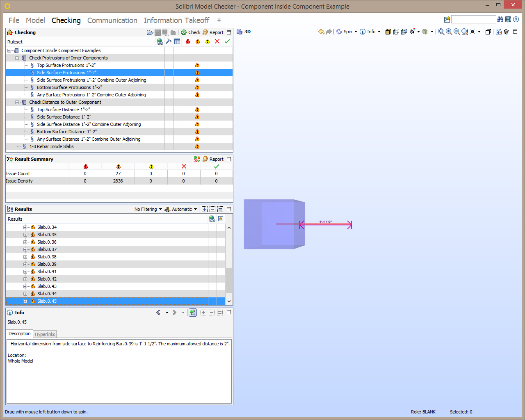Collapse all results with the minus box icon
This screenshot has height=420, width=525.
click(212, 209)
